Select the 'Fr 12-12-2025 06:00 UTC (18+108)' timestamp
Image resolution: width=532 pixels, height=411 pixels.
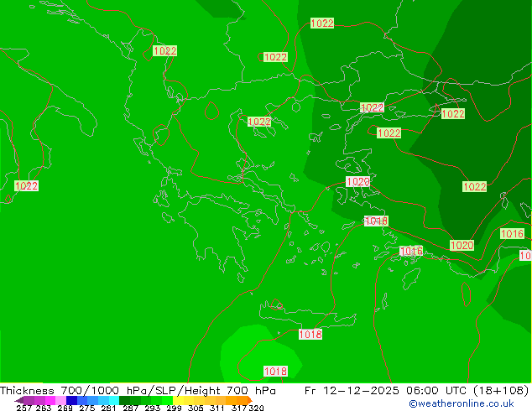417,391
